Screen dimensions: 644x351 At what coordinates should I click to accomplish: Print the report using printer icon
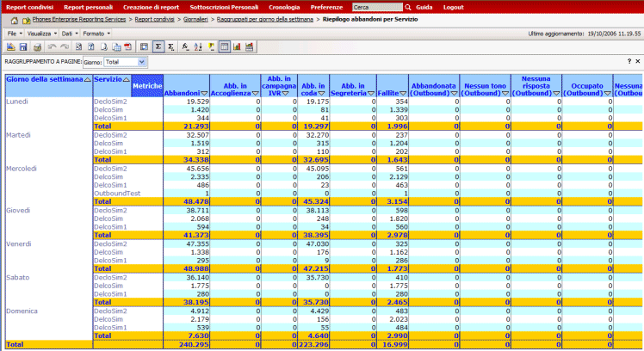(x=37, y=46)
